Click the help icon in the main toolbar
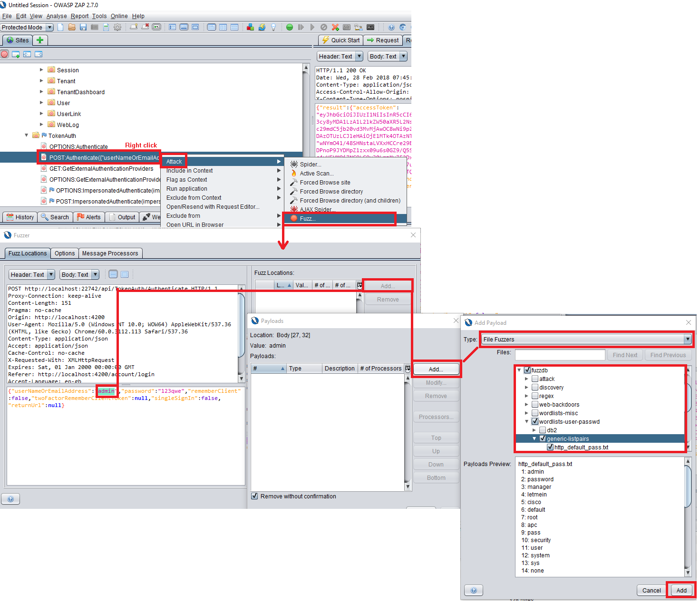This screenshot has height=603, width=700. (x=391, y=27)
